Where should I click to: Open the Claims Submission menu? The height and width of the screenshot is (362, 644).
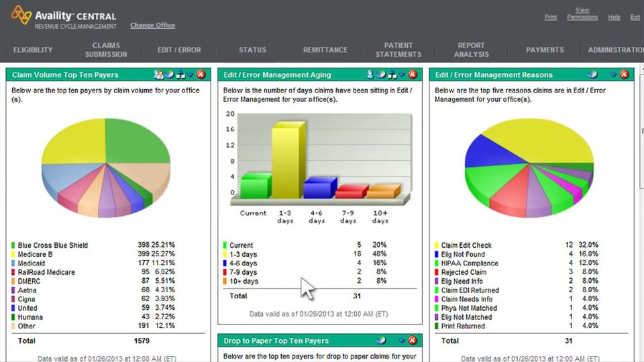pyautogui.click(x=106, y=50)
